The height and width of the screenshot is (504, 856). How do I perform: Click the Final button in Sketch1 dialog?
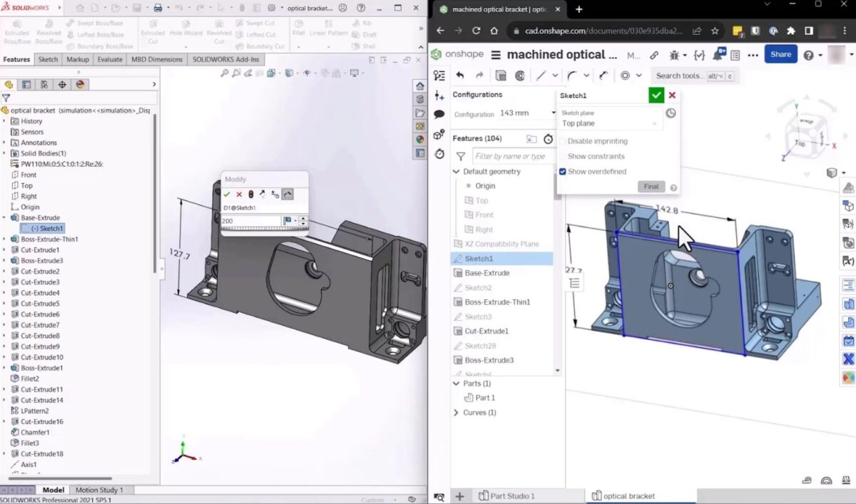[651, 186]
